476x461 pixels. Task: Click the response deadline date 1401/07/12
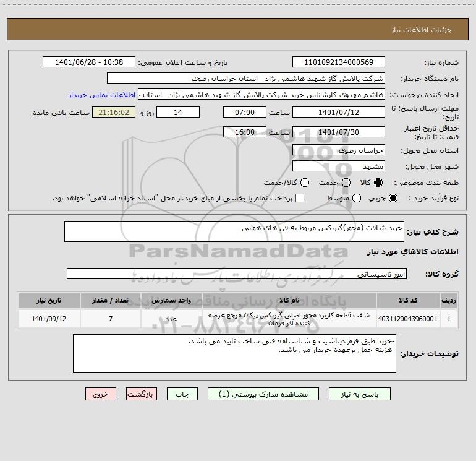tap(339, 112)
